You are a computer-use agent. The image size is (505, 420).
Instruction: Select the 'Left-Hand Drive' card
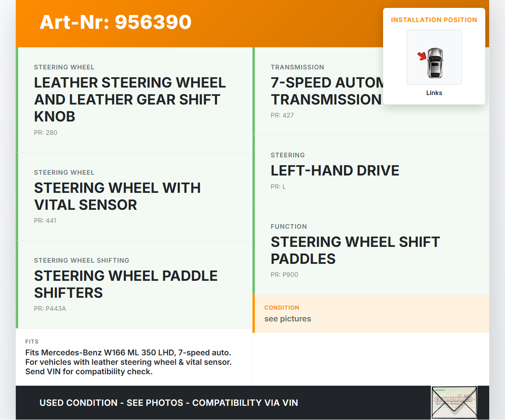[371, 171]
